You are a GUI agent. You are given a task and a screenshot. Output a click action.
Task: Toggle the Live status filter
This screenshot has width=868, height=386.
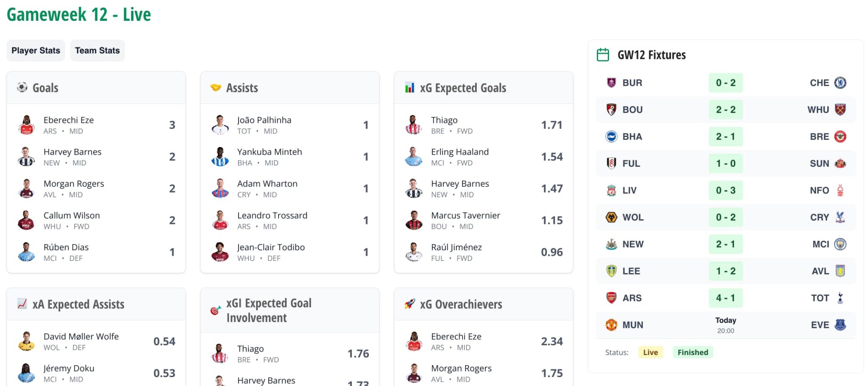(x=650, y=352)
